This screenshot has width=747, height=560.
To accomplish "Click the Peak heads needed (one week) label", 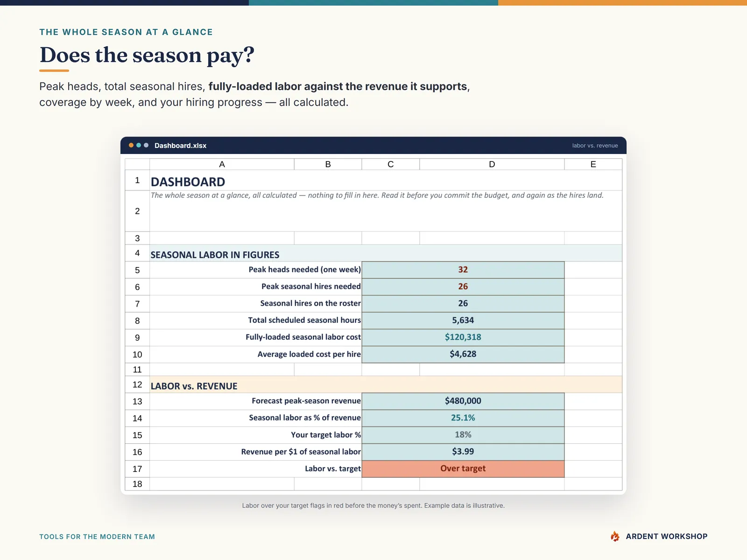I will (x=304, y=270).
